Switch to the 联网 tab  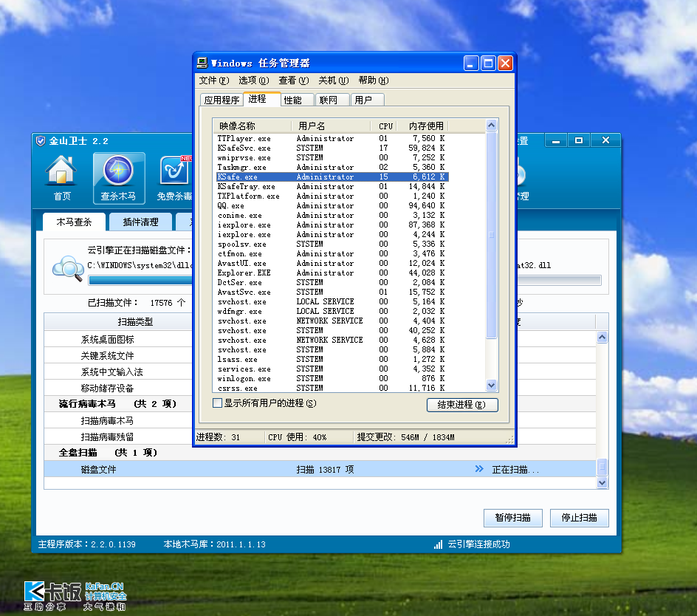(x=332, y=100)
